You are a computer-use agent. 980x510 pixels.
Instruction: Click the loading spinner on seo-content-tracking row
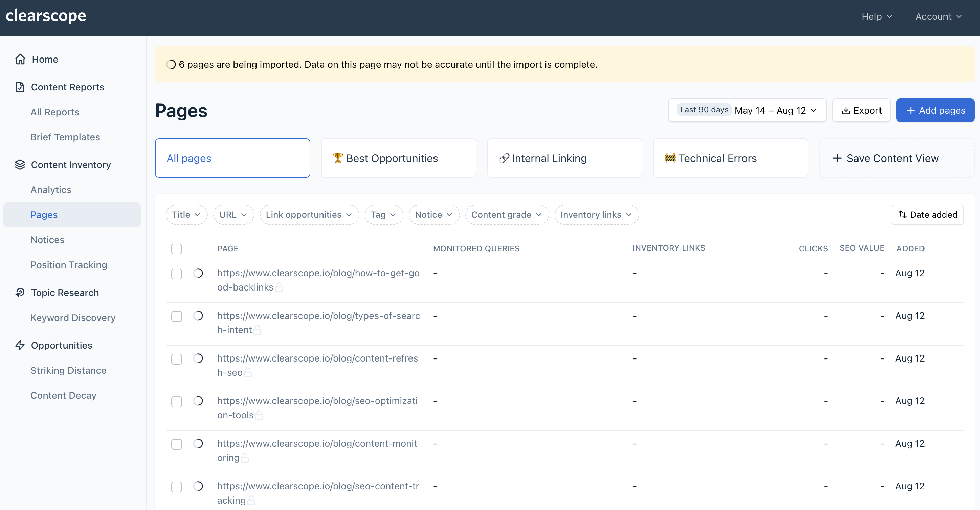coord(198,486)
